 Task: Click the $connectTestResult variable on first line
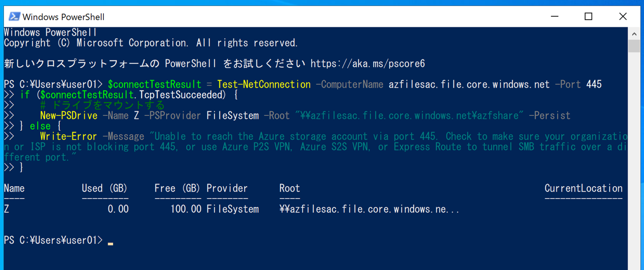[x=154, y=84]
